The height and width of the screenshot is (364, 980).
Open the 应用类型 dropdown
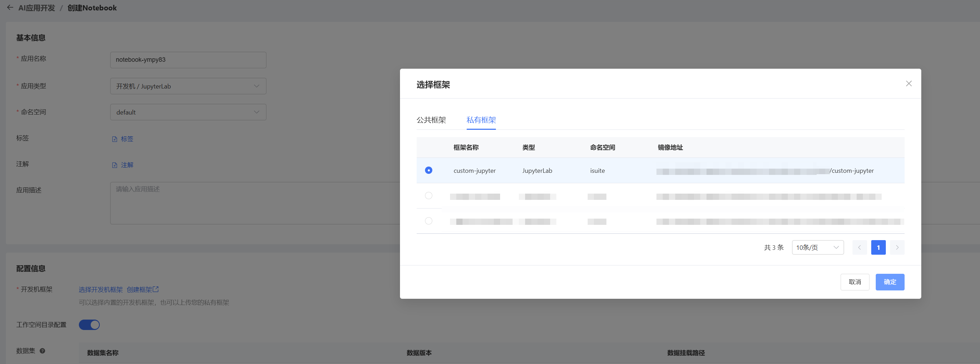[188, 86]
